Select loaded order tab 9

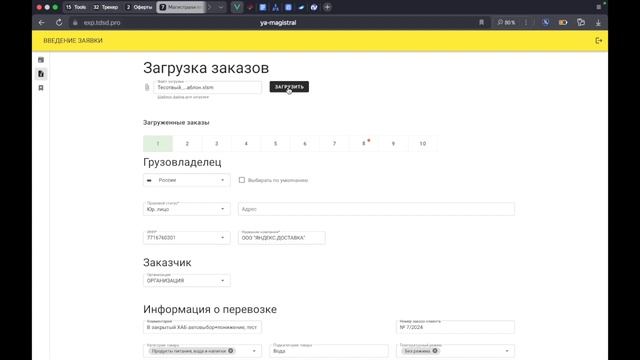coord(393,144)
